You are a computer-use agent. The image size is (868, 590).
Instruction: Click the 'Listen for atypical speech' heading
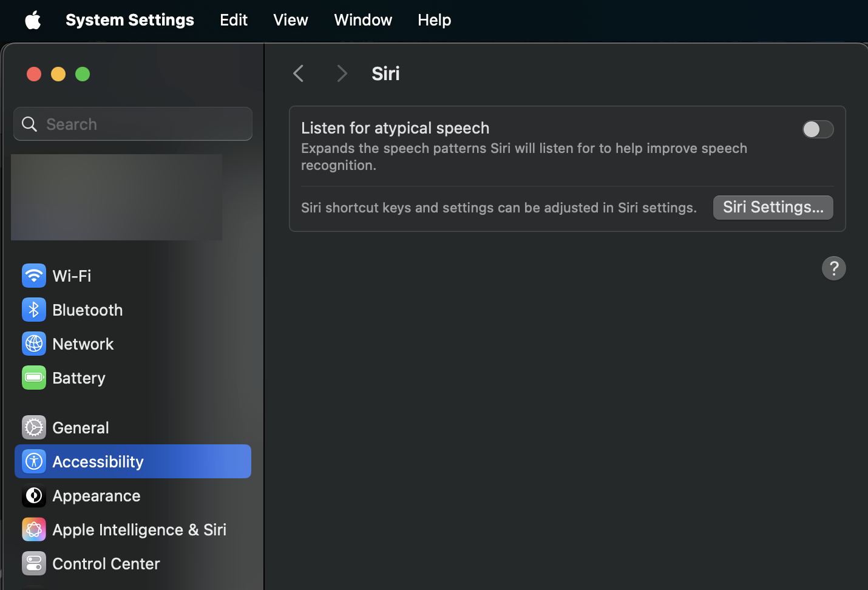(395, 128)
